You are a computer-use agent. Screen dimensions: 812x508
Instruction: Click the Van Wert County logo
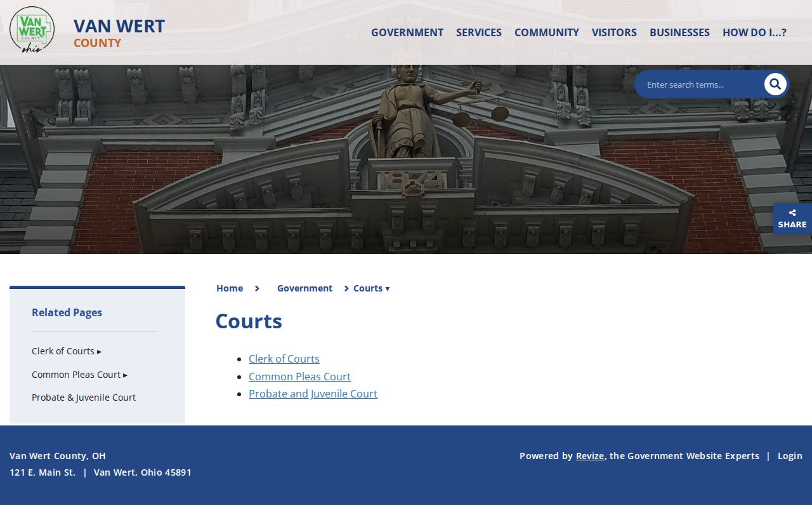(32, 30)
